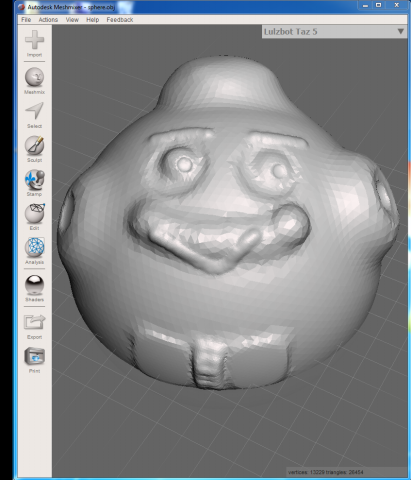411x480 pixels.
Task: Minimize the Meshmixer window
Action: pyautogui.click(x=365, y=5)
